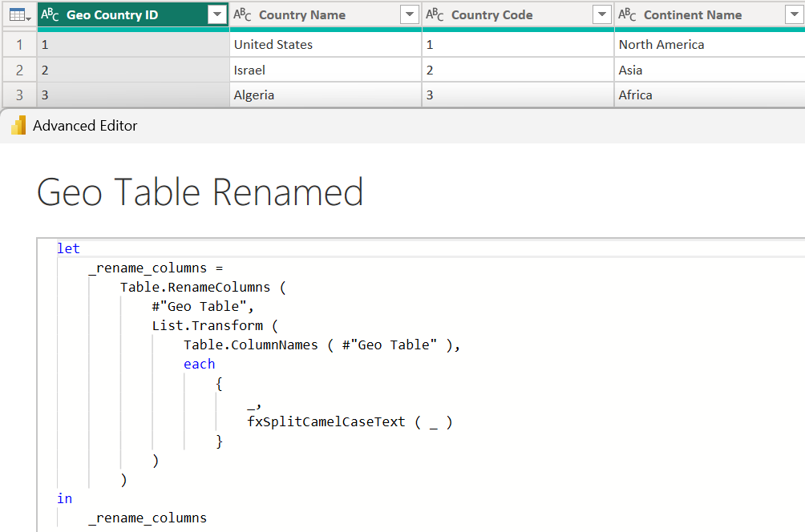Click the ABC type icon beside Country Code
Viewport: 805px width, 532px height.
coord(435,14)
